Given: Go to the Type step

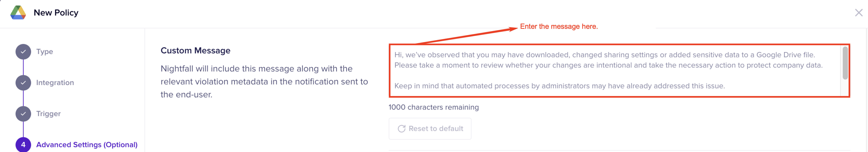Looking at the screenshot, I should (x=45, y=52).
